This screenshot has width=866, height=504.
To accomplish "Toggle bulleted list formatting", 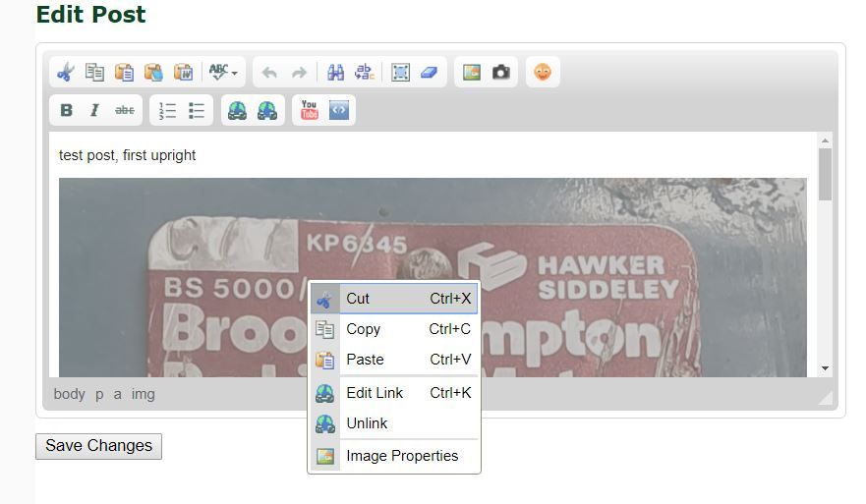I will (x=197, y=110).
